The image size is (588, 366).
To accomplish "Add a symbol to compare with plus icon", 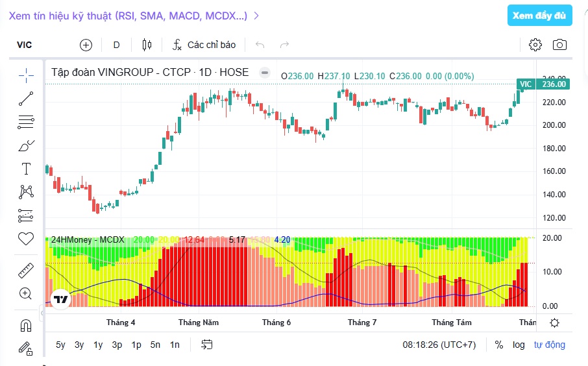I will point(86,45).
